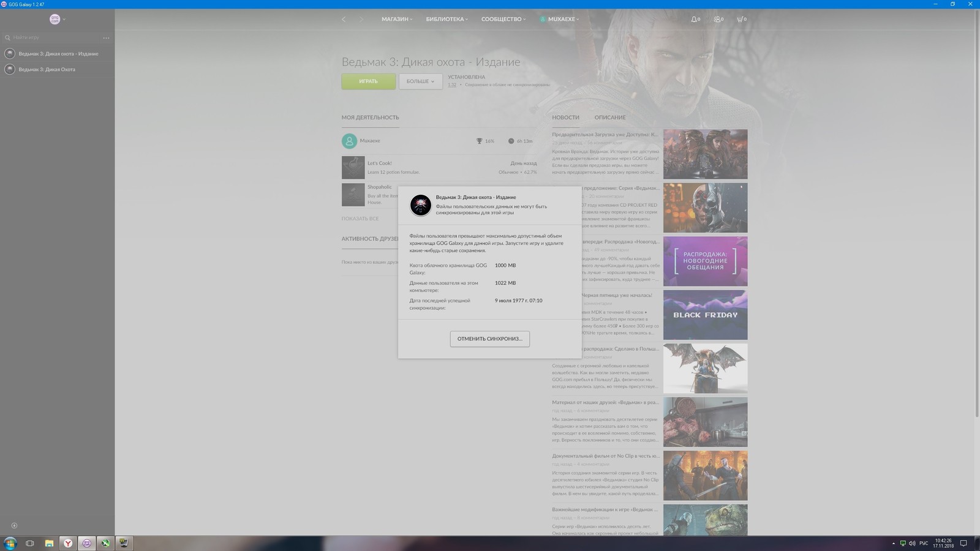The image size is (980, 551).
Task: Open the Action Center notification icon
Action: point(963,543)
